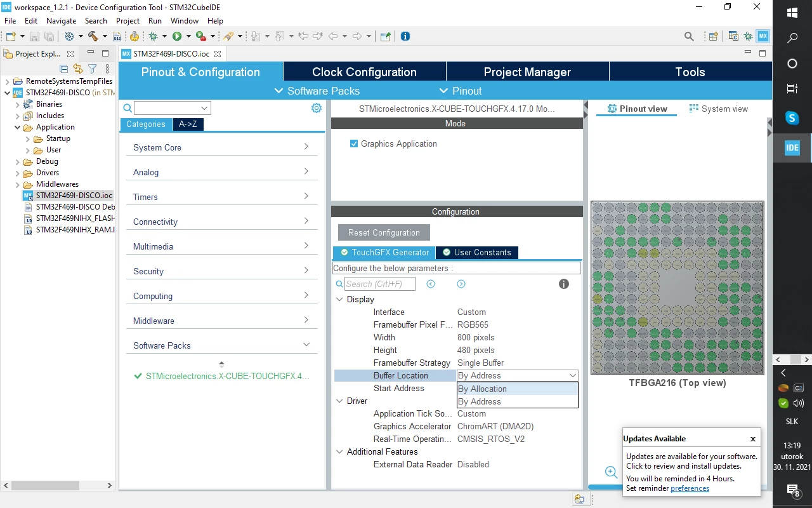Close the STM32F469I-DISCO.ioc editor tab
812x508 pixels.
point(218,54)
